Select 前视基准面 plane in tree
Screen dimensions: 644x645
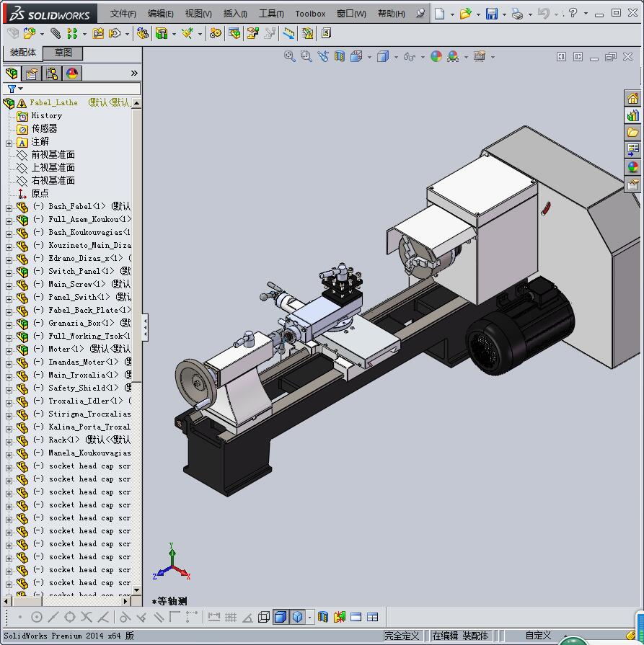53,155
